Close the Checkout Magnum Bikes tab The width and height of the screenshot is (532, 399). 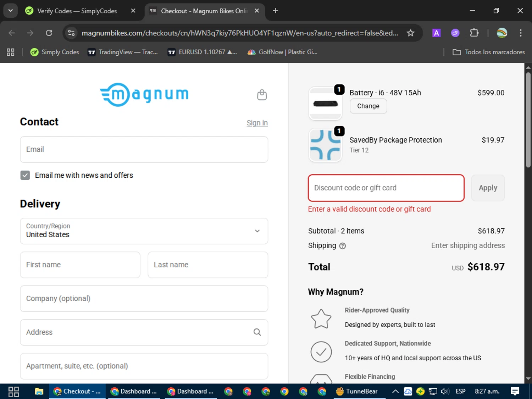pos(257,11)
